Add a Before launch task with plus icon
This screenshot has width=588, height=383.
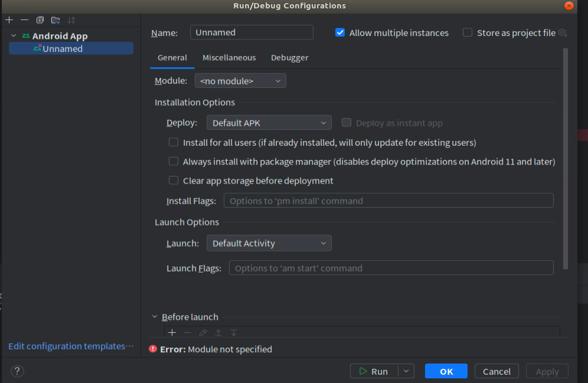click(x=172, y=333)
